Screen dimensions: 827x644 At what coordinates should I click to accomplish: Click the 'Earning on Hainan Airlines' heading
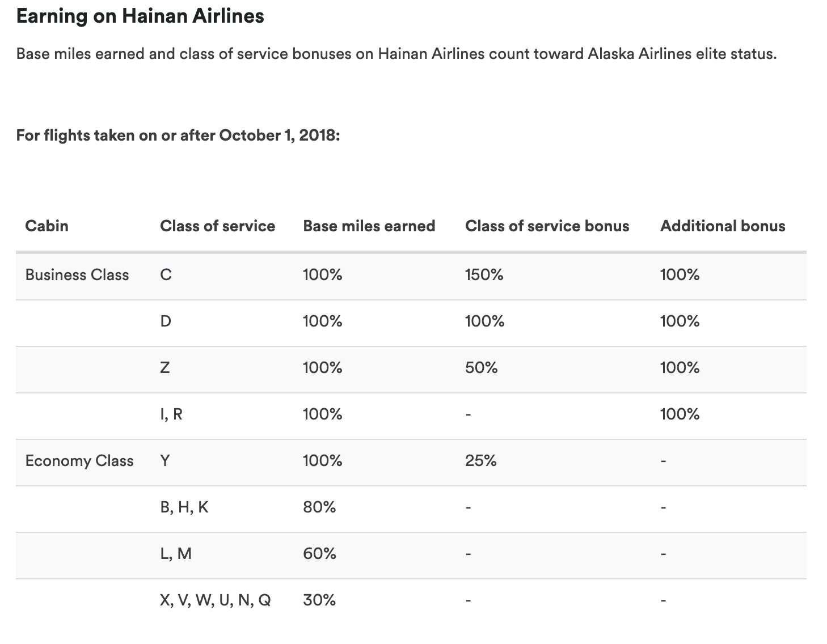[140, 16]
